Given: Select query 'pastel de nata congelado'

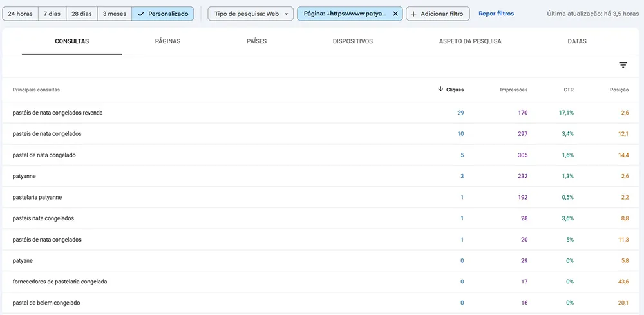Looking at the screenshot, I should 44,155.
